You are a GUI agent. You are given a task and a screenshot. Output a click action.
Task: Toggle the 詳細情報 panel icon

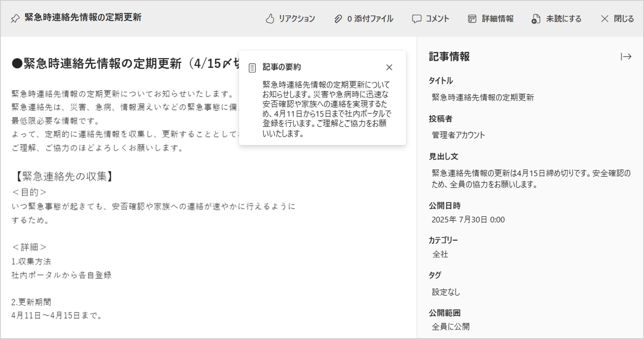click(x=472, y=19)
